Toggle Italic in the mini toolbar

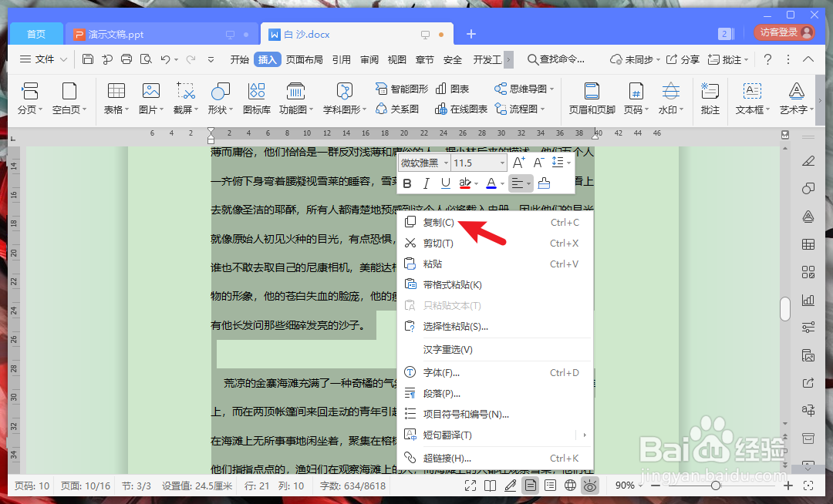[x=426, y=183]
